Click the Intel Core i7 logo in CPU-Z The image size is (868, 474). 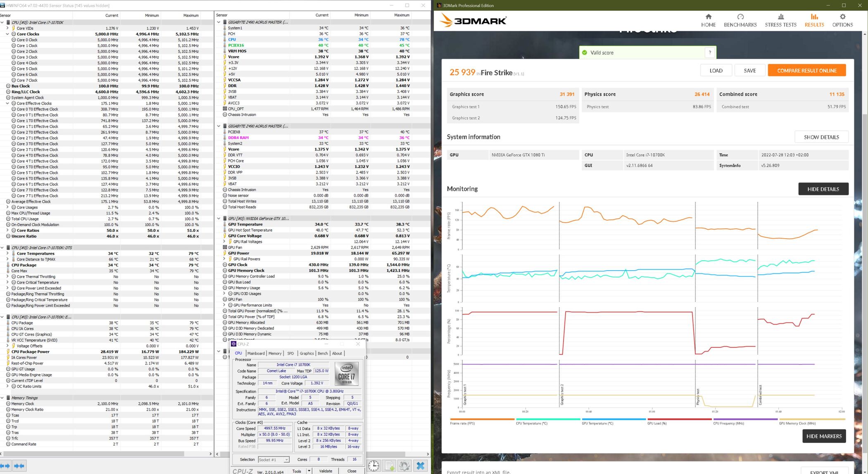346,374
